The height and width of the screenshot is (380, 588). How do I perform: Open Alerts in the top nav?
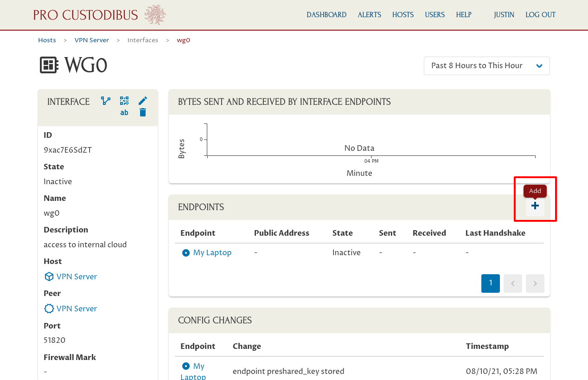coord(370,15)
